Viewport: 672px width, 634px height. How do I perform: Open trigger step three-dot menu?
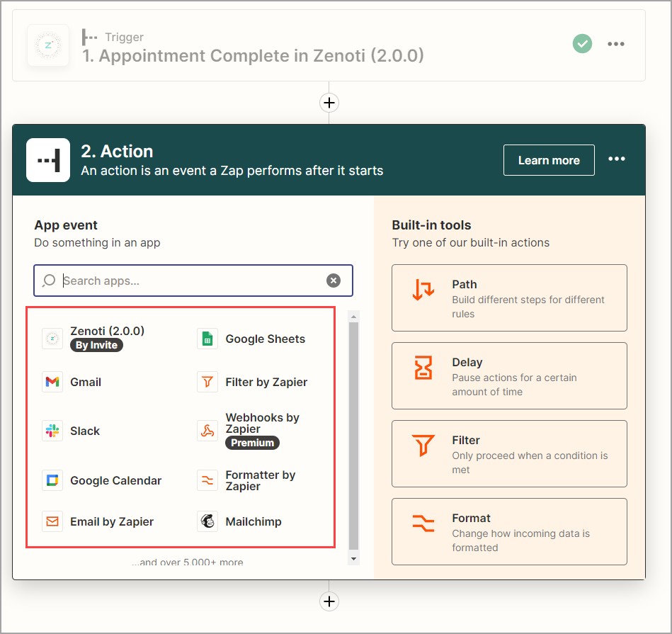(x=616, y=44)
